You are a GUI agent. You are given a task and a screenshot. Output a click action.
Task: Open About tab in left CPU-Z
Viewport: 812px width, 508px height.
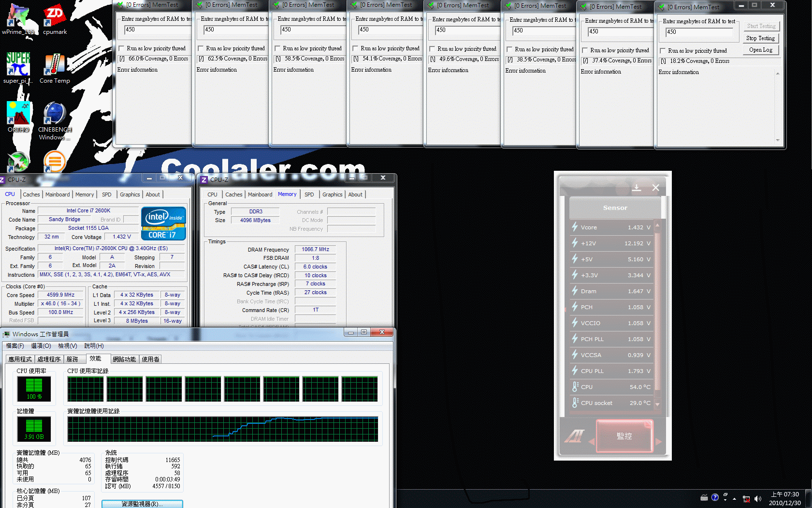(x=153, y=194)
